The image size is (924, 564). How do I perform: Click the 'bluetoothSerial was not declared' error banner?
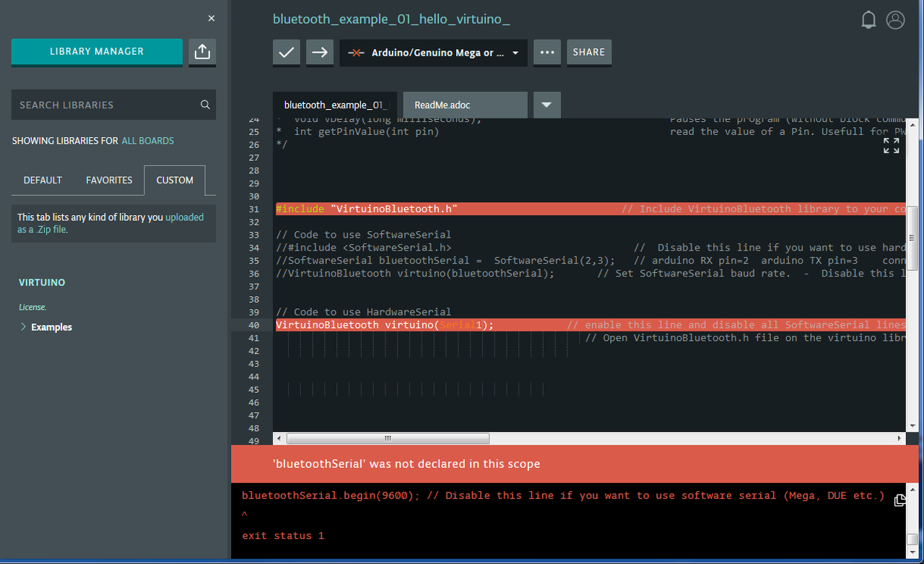coord(575,464)
